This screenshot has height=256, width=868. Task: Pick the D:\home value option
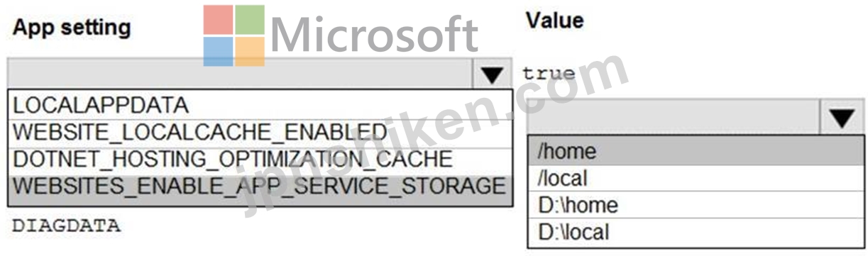[695, 204]
